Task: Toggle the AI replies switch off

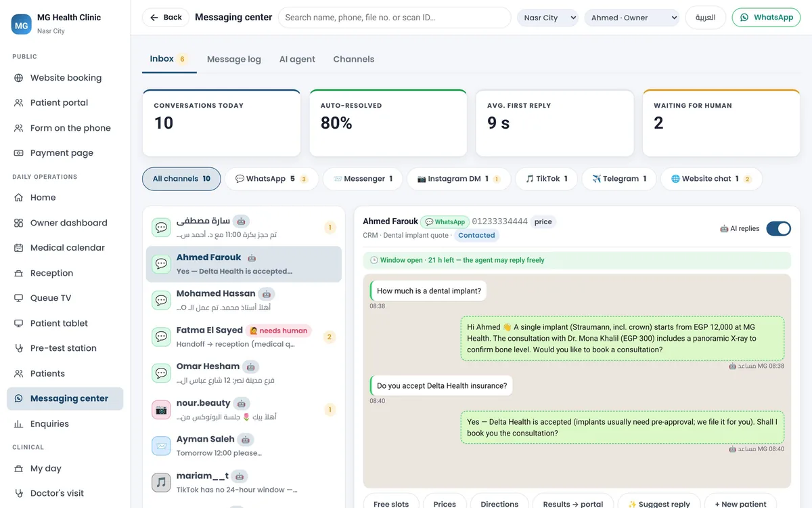Action: coord(778,228)
